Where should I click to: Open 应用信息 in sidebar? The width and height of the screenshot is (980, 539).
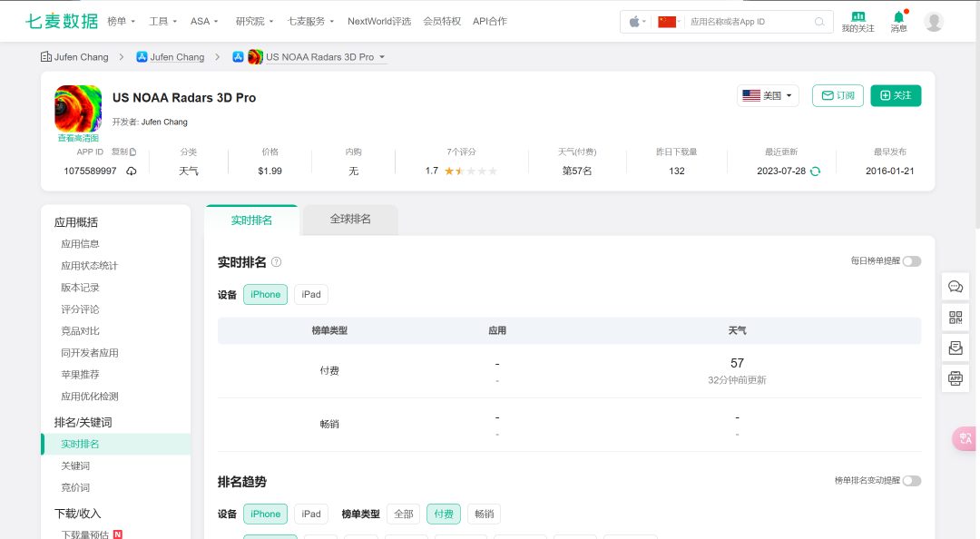(x=80, y=244)
